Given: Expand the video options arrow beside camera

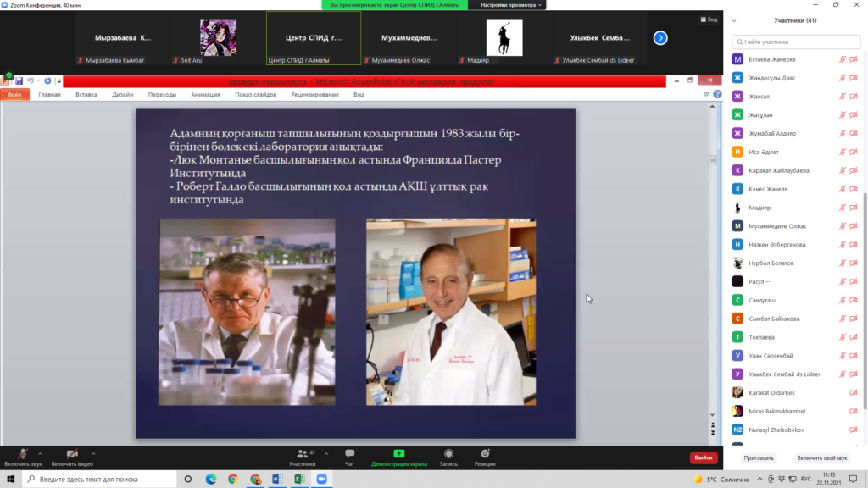Looking at the screenshot, I should coord(93,453).
